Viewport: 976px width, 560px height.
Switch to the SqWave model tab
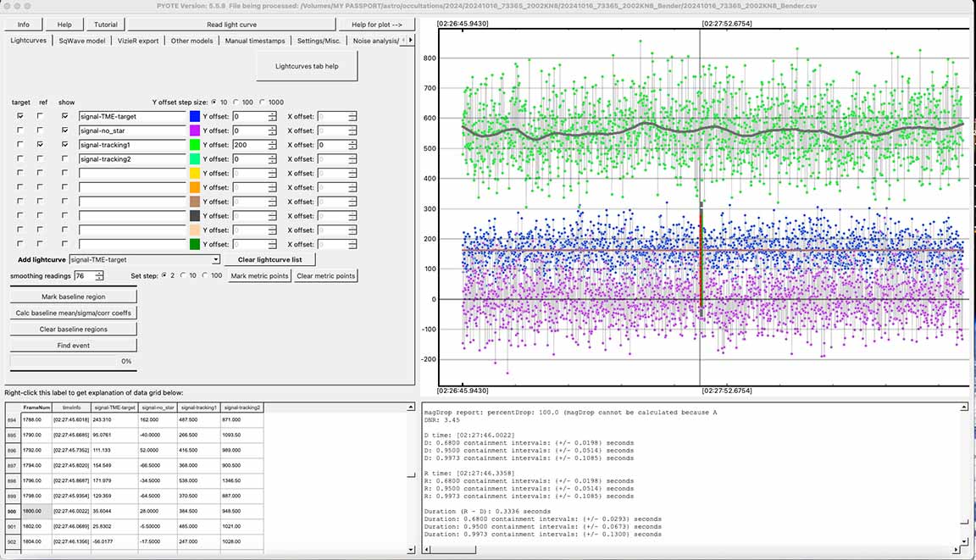(82, 41)
